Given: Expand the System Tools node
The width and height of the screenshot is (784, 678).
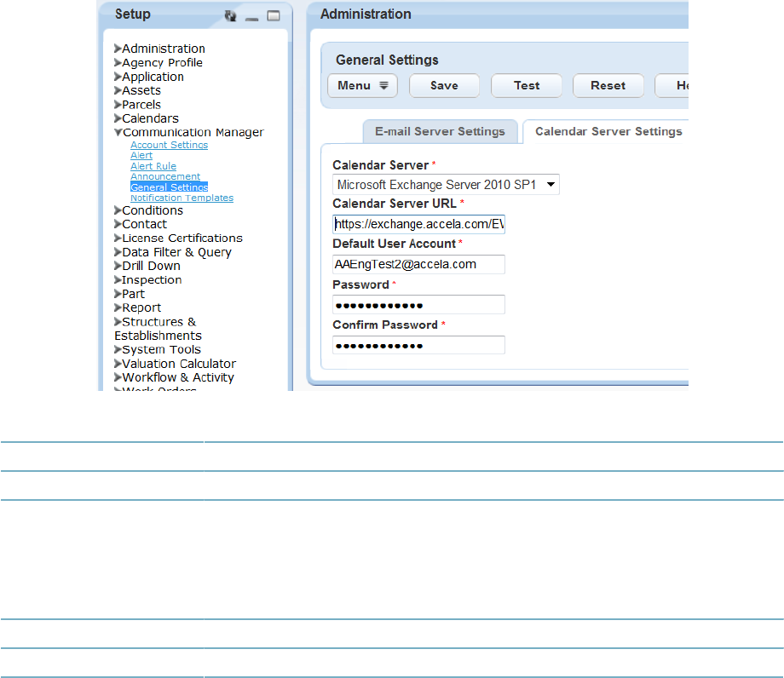Looking at the screenshot, I should (x=118, y=349).
